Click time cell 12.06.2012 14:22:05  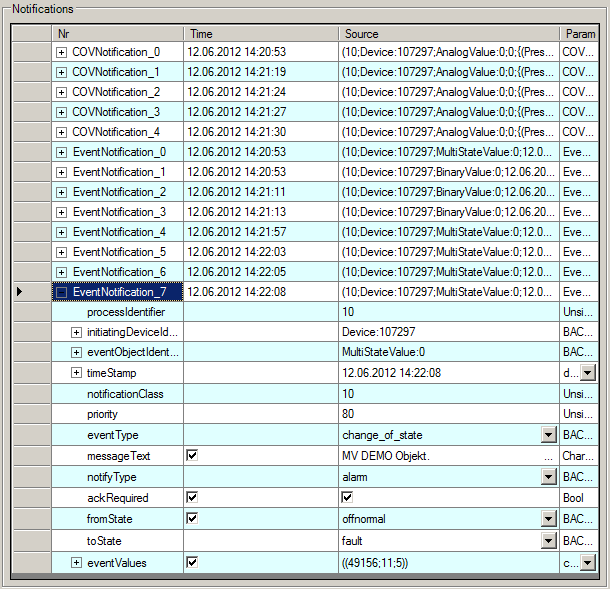[261, 272]
